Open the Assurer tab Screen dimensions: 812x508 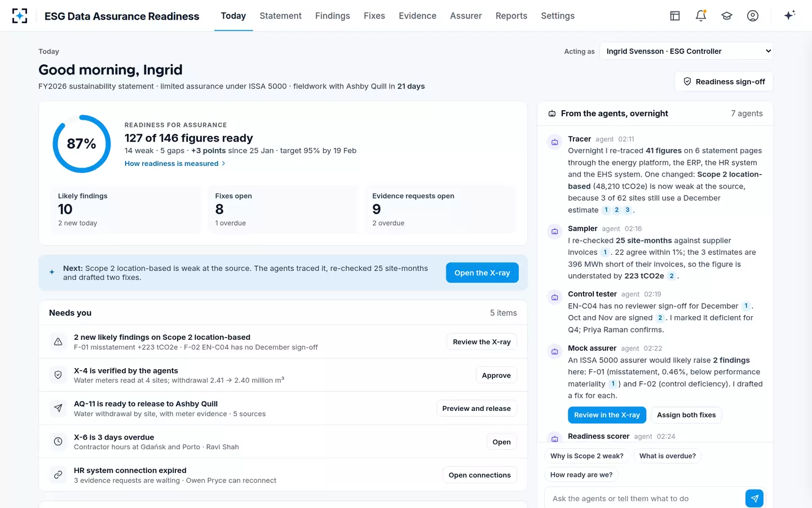point(466,16)
